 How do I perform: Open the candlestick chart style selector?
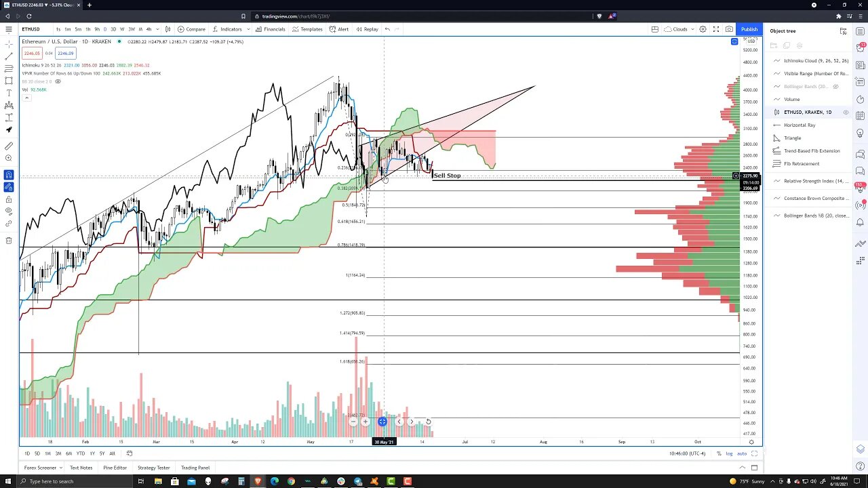tap(167, 29)
